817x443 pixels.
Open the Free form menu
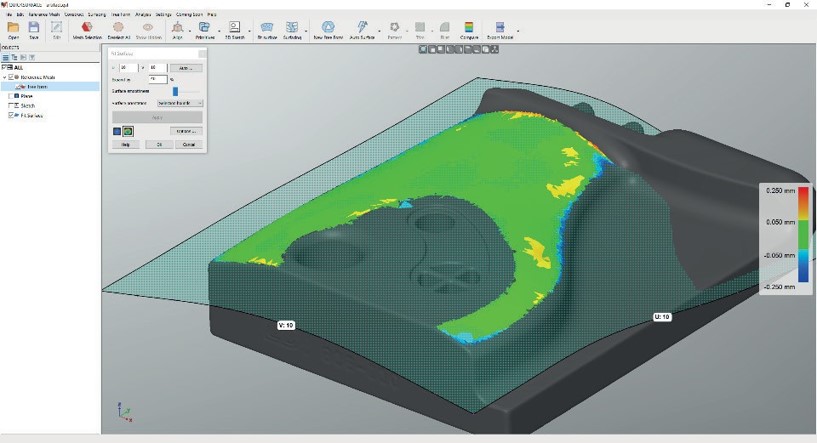coord(120,15)
